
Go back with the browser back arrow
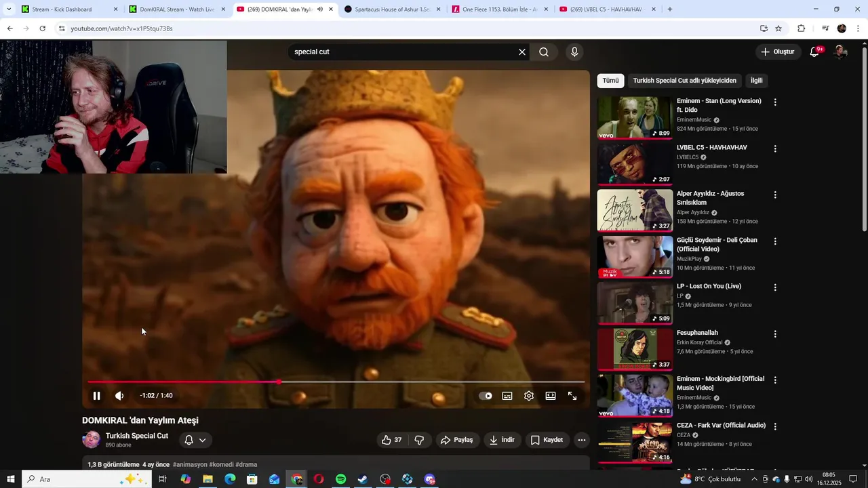(x=9, y=28)
